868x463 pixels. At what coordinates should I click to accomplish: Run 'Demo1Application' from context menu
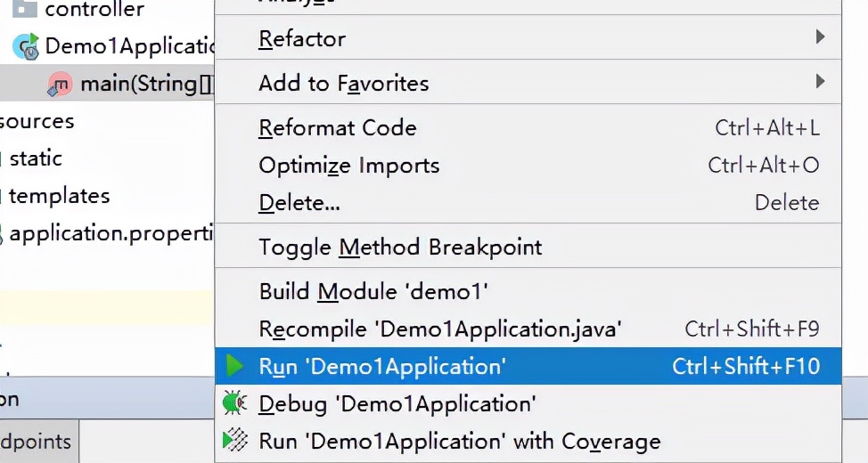click(x=382, y=366)
